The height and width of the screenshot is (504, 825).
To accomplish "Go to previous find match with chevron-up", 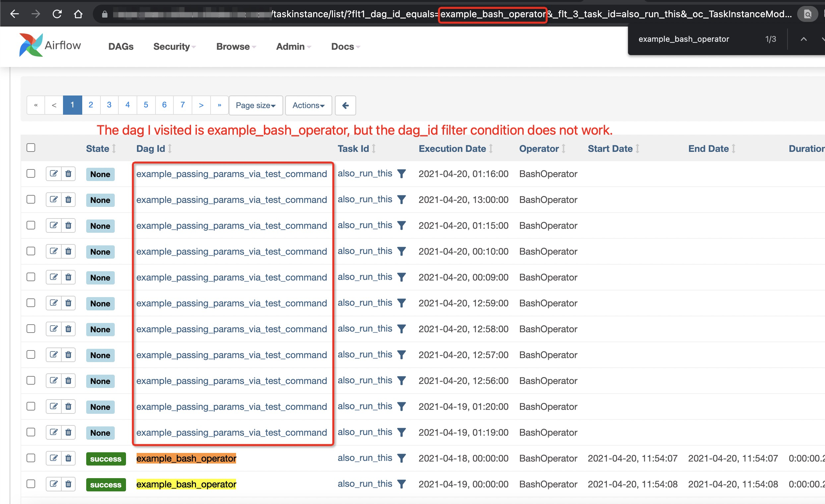I will coord(803,39).
